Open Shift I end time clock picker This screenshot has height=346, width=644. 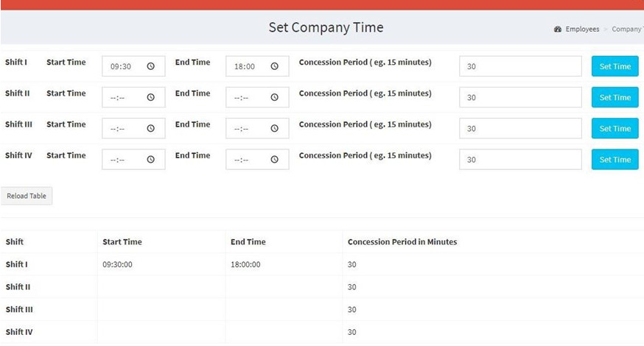pos(274,66)
